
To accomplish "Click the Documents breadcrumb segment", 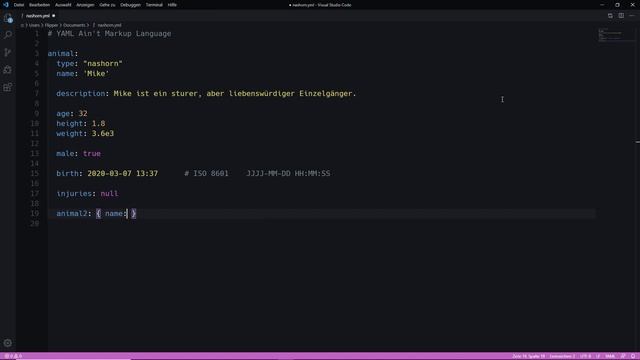I will (x=74, y=25).
